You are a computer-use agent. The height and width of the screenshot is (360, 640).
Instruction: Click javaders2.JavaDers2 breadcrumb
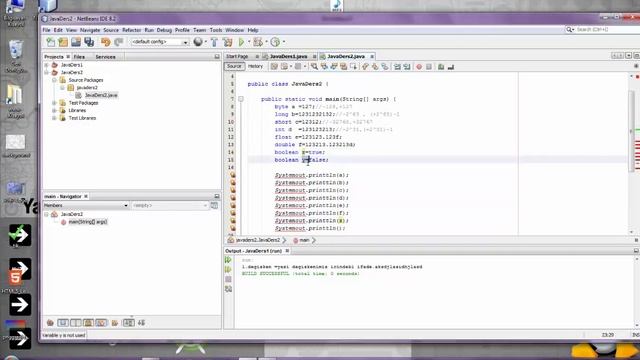258,240
